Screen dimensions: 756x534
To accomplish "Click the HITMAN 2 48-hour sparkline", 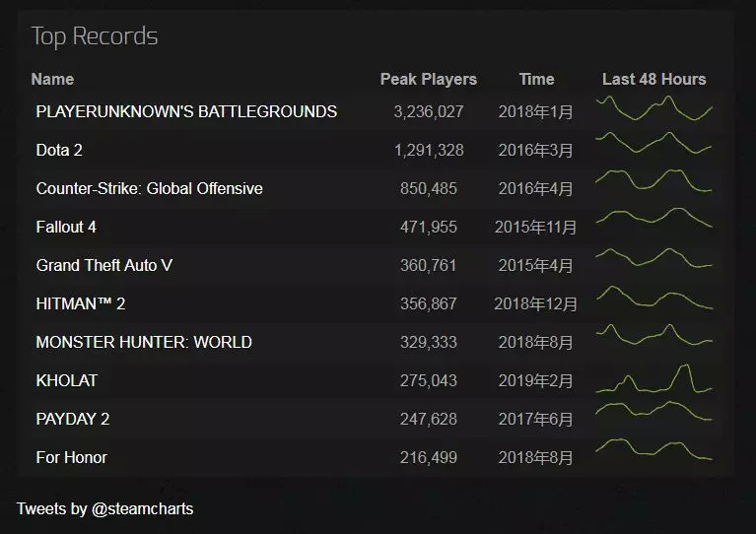I will 653,298.
